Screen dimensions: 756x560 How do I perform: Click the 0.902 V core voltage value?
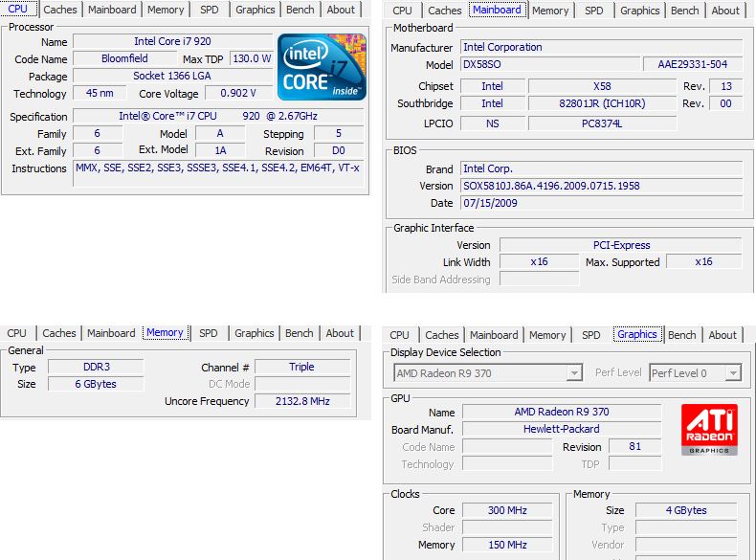238,93
